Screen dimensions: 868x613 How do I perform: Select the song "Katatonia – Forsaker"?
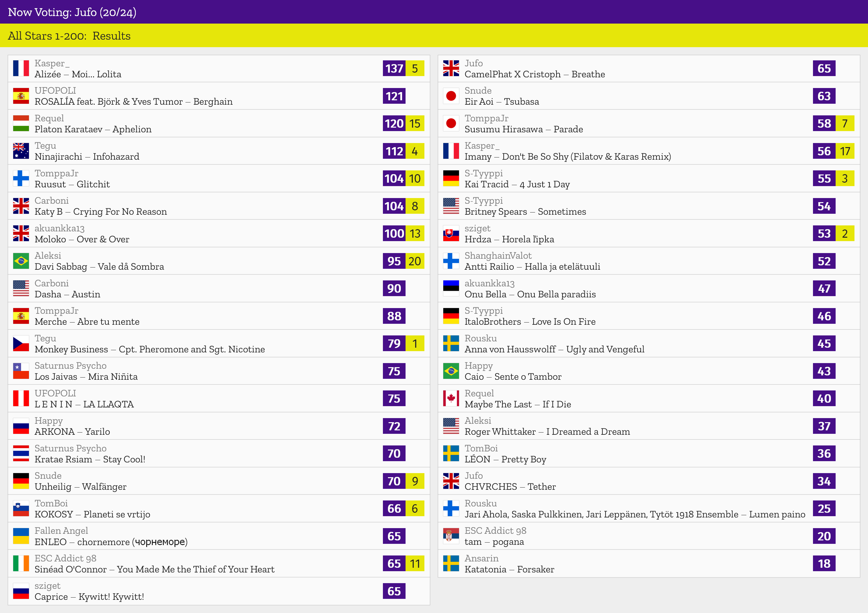pos(509,569)
